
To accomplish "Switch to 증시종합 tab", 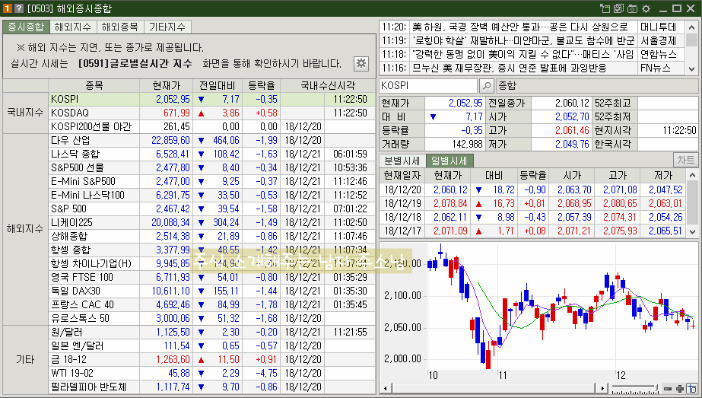I will [26, 27].
